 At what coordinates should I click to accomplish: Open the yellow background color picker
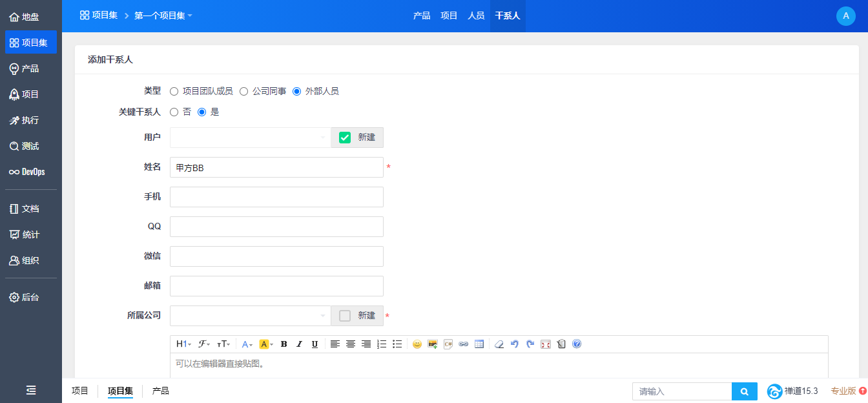click(266, 344)
